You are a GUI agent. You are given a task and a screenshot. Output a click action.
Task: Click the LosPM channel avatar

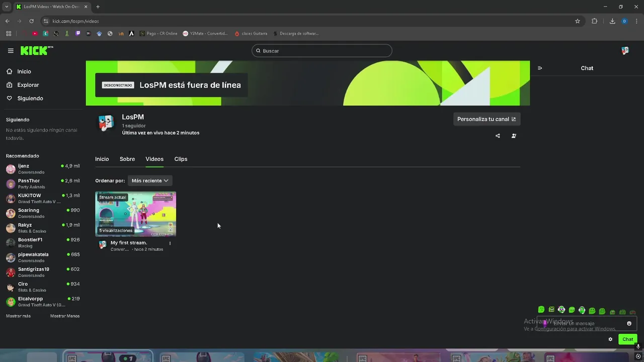coord(106,123)
